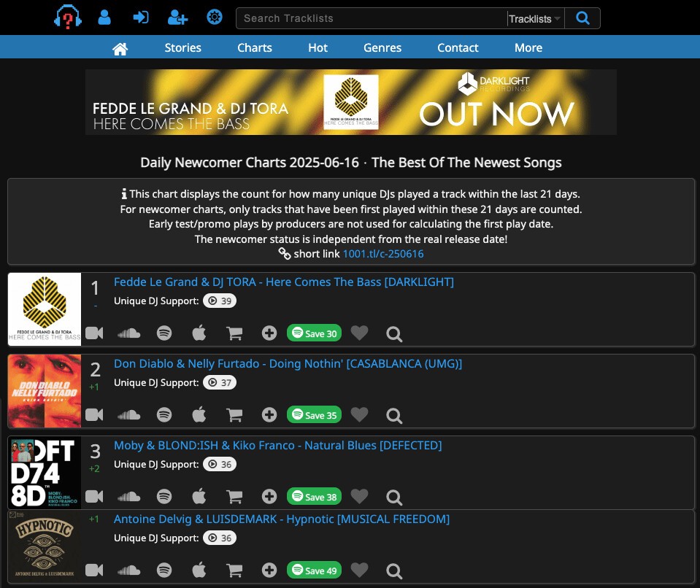Screen dimensions: 700x588
Task: Like Doing Nothin' with heart icon
Action: [x=359, y=414]
